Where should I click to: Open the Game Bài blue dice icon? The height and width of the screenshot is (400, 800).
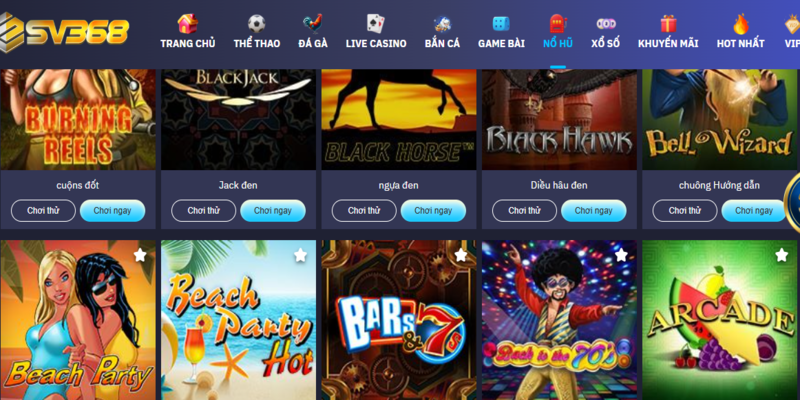(501, 23)
